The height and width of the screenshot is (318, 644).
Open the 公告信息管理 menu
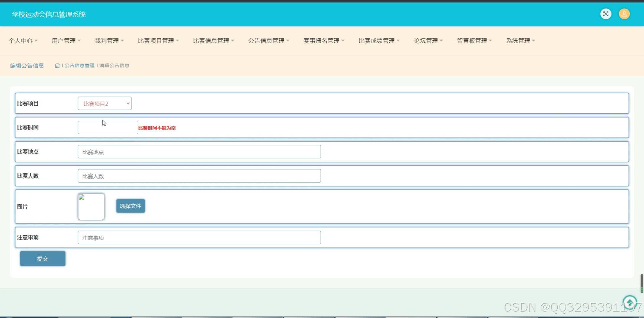pyautogui.click(x=269, y=41)
